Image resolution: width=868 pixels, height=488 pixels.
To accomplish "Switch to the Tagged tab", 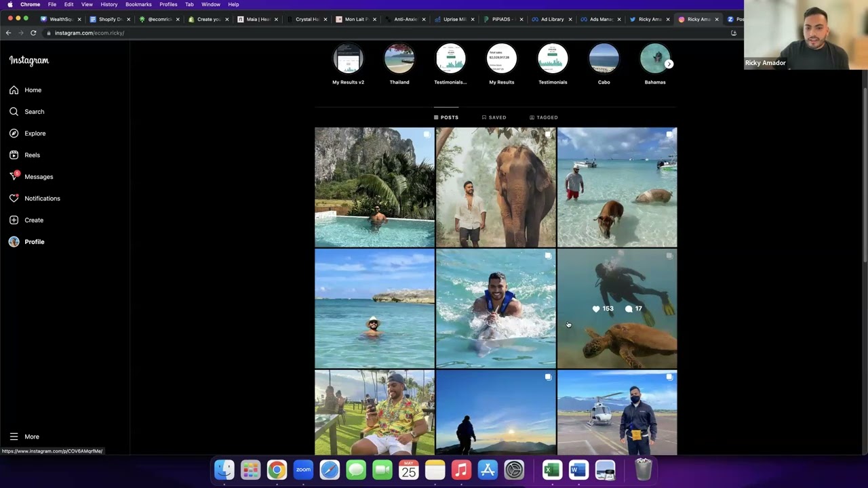I will click(x=543, y=117).
